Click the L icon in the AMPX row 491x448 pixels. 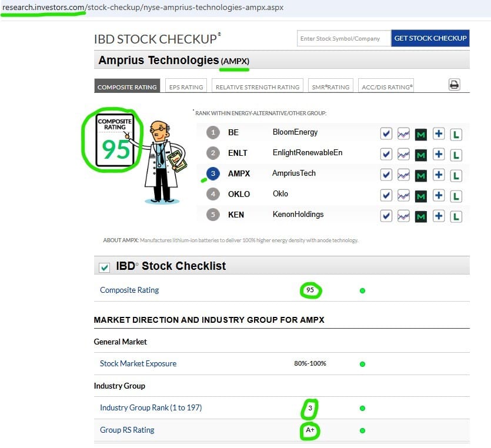[x=456, y=176]
